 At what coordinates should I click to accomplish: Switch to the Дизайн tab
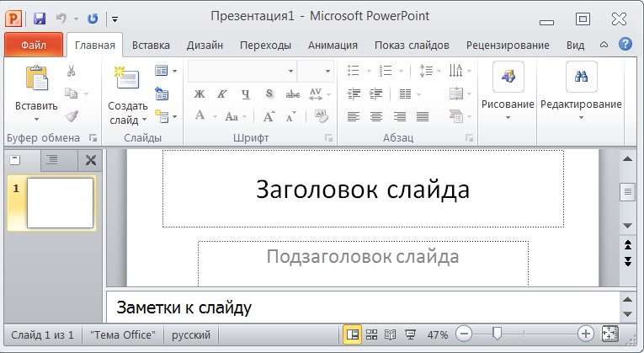coord(205,45)
